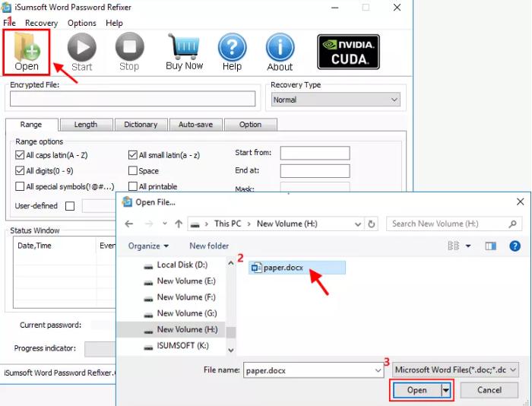This screenshot has width=532, height=406.
Task: Click the Cancel button in dialog
Action: (x=489, y=390)
